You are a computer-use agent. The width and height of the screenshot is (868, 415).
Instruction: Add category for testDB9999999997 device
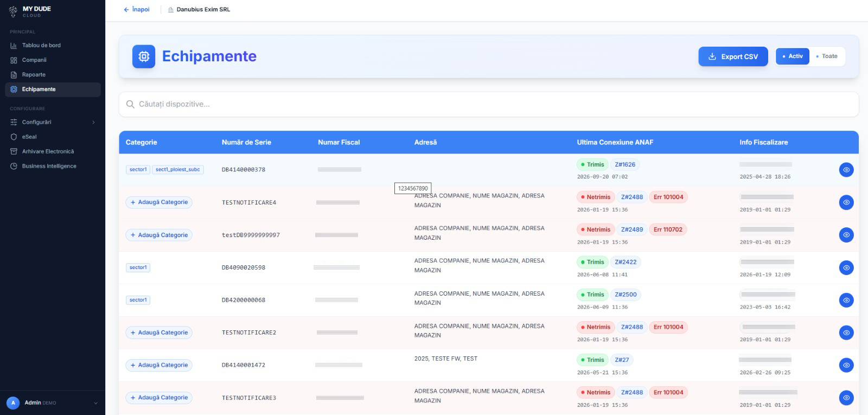coord(159,235)
